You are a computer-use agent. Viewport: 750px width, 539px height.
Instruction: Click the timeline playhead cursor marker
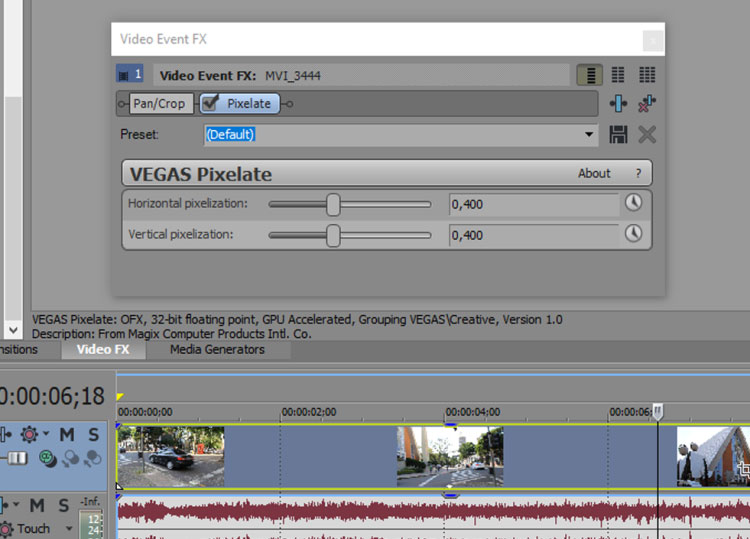(658, 411)
